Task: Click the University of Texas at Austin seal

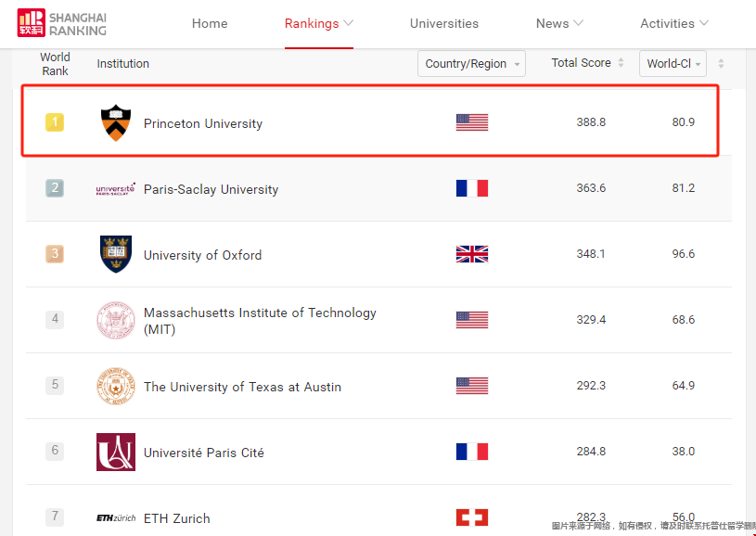Action: tap(116, 386)
